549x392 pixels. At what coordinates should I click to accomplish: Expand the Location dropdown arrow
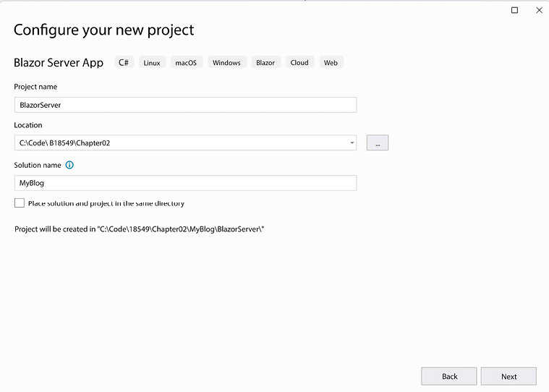click(x=352, y=142)
